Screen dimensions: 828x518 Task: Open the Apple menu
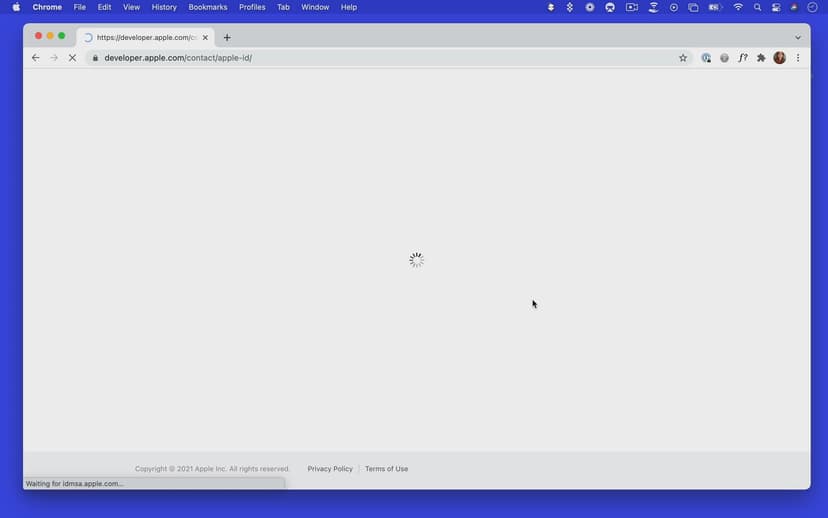(x=16, y=7)
